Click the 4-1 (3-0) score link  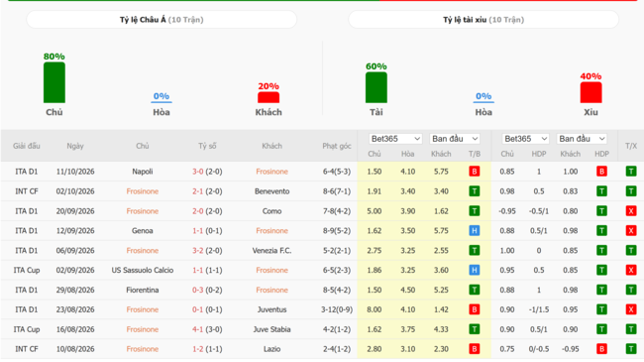tap(207, 329)
